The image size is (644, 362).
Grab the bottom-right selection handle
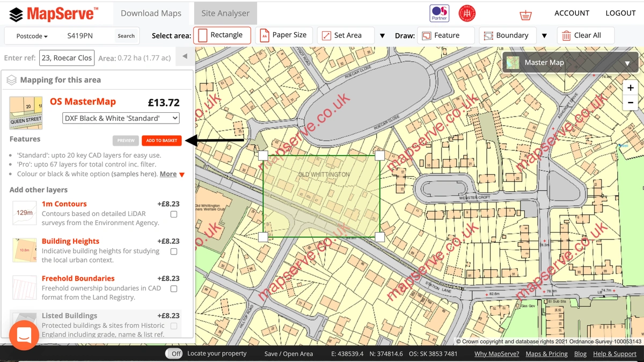pos(379,237)
